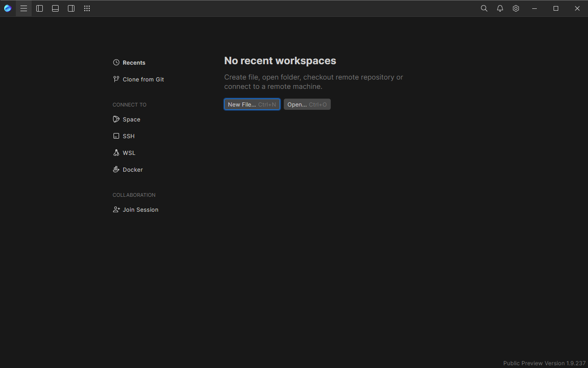The image size is (588, 368).
Task: Toggle the right panel visibility
Action: [x=71, y=8]
